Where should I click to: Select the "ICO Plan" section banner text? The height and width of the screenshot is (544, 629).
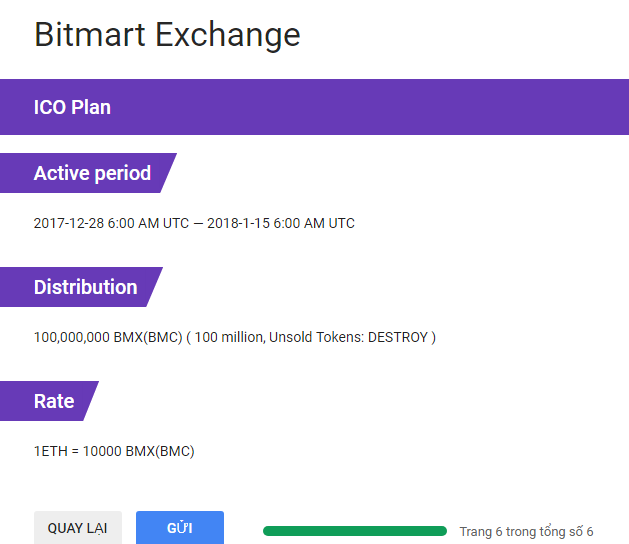[x=72, y=107]
